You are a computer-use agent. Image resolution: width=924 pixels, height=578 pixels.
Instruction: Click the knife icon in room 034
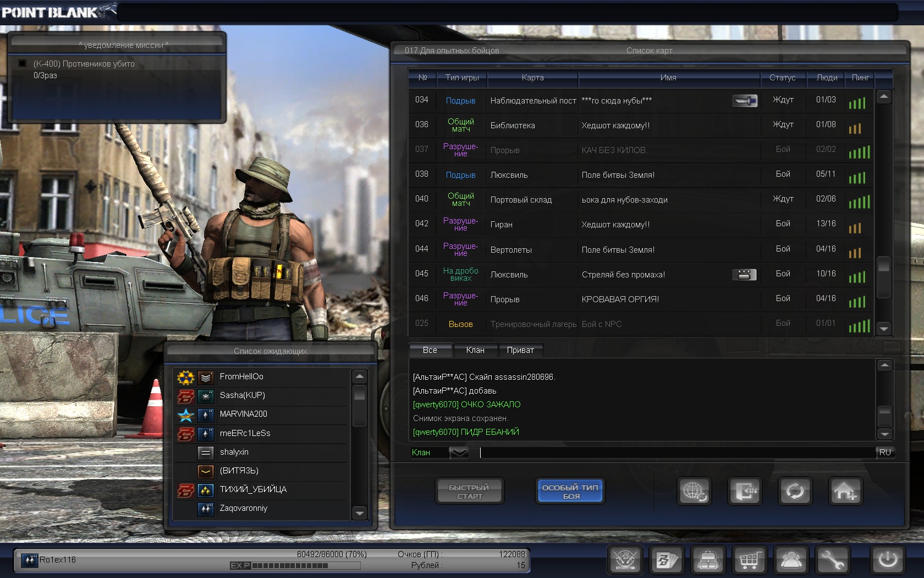click(745, 101)
